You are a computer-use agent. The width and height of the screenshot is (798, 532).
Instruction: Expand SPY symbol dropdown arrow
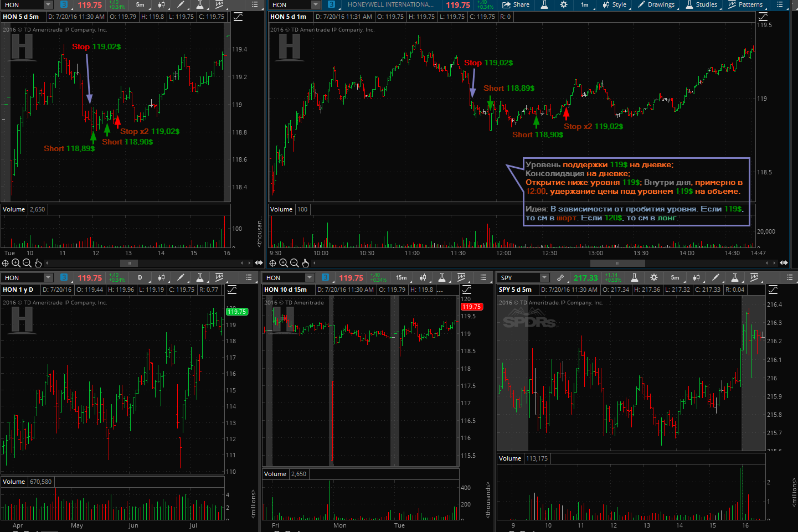(x=544, y=277)
